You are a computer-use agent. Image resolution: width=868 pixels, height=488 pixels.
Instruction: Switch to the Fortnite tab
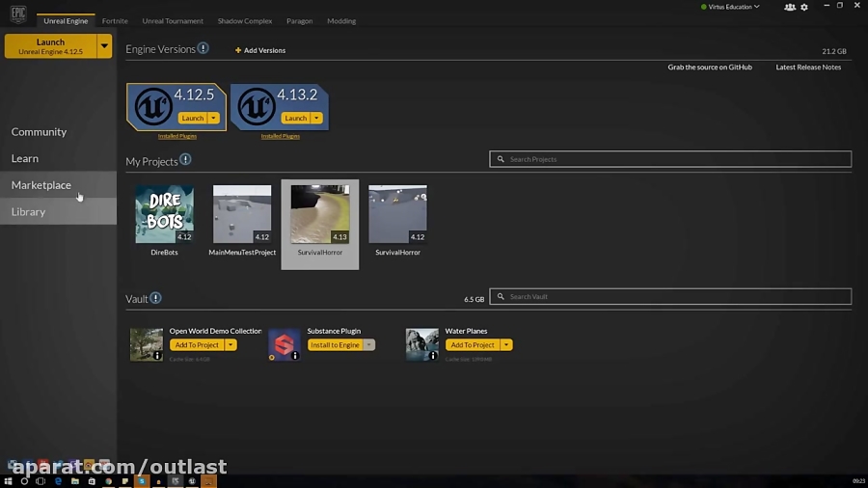tap(115, 20)
